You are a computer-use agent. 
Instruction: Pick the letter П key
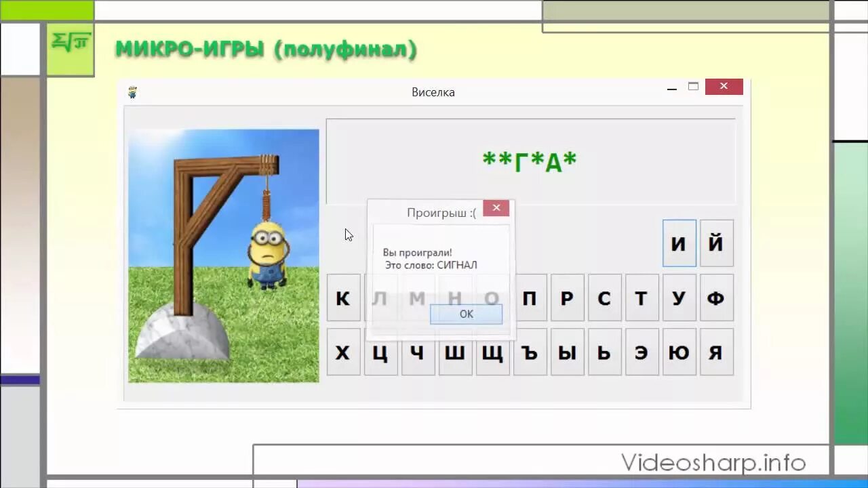tap(530, 298)
